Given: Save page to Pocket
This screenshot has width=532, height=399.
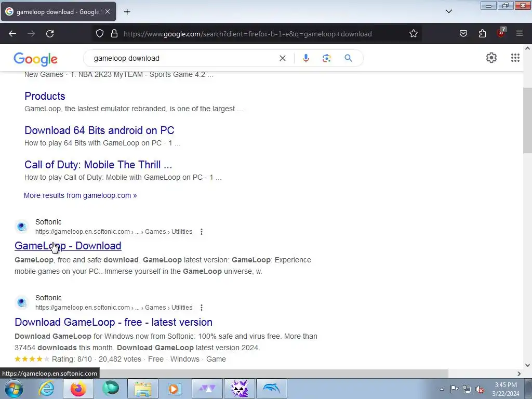Looking at the screenshot, I should pos(463,34).
